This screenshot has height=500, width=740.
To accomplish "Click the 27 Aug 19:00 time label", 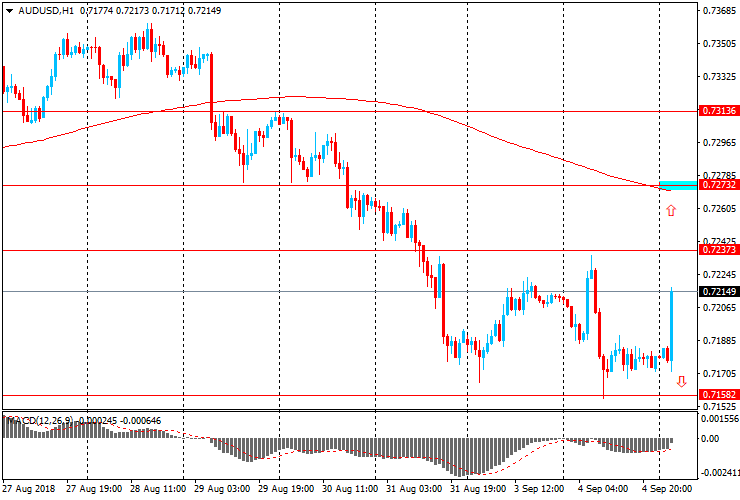I will (94, 489).
